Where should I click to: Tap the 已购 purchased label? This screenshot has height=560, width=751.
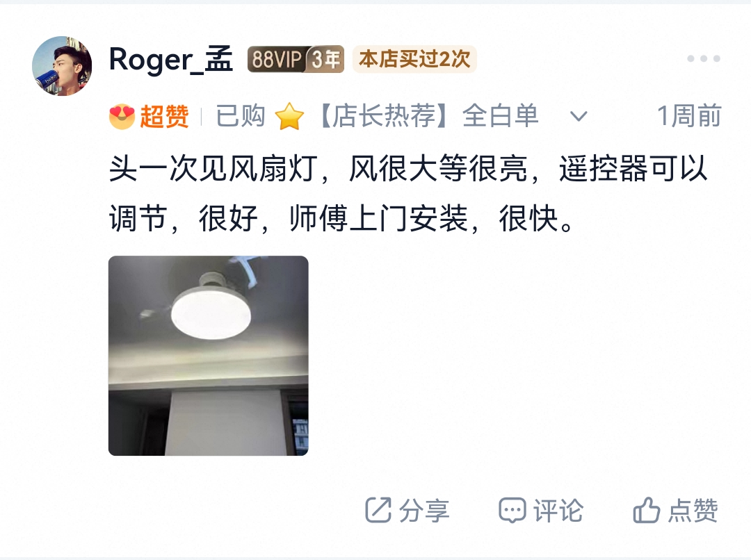click(x=241, y=116)
